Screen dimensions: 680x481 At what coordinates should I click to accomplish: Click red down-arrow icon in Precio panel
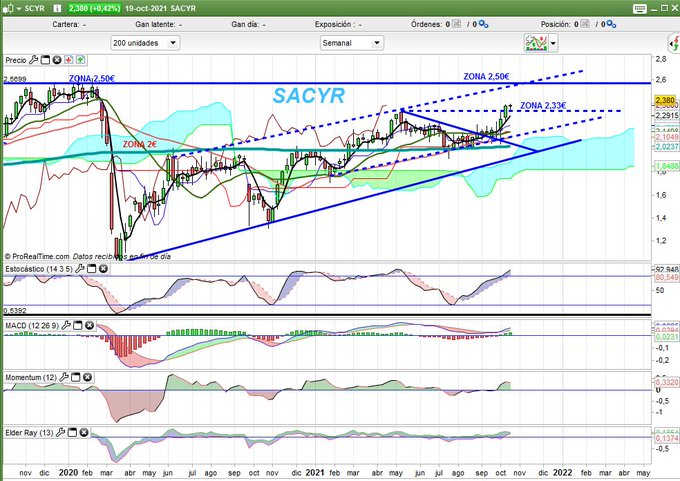(x=69, y=60)
